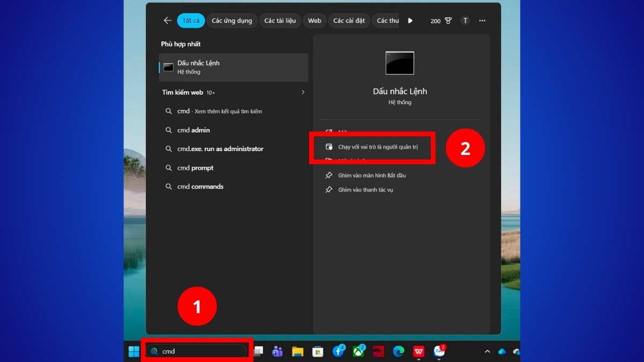
Task: Click the T account avatar icon
Action: pos(465,20)
